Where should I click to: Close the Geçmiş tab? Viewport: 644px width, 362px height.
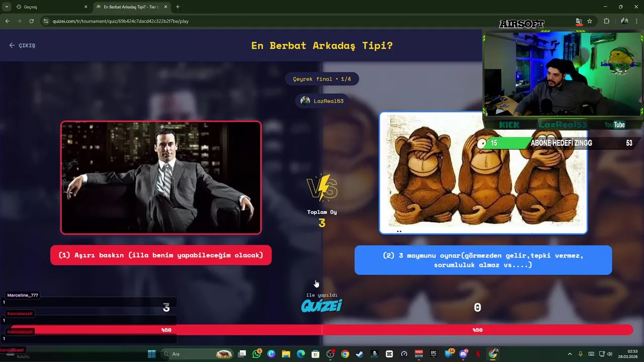click(86, 7)
